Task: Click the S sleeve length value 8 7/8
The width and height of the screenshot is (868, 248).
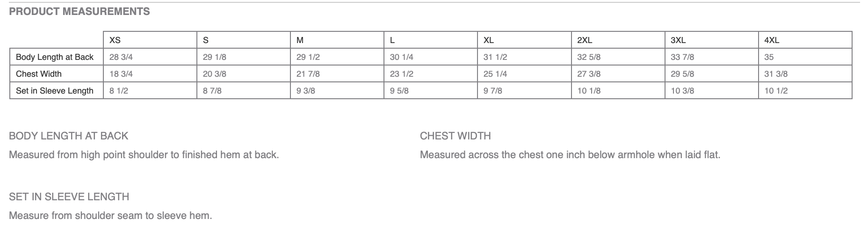Action: (212, 91)
